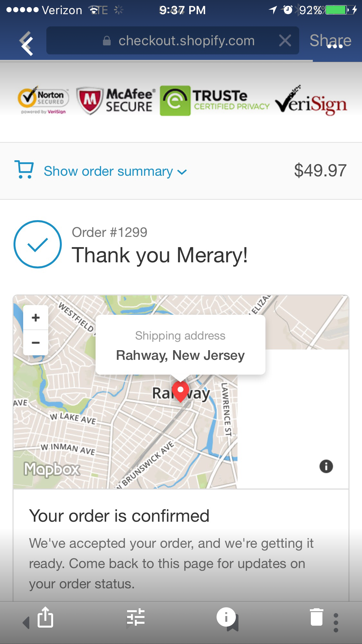Tap the checkout.shopify.com address field
The width and height of the screenshot is (362, 644).
click(172, 41)
